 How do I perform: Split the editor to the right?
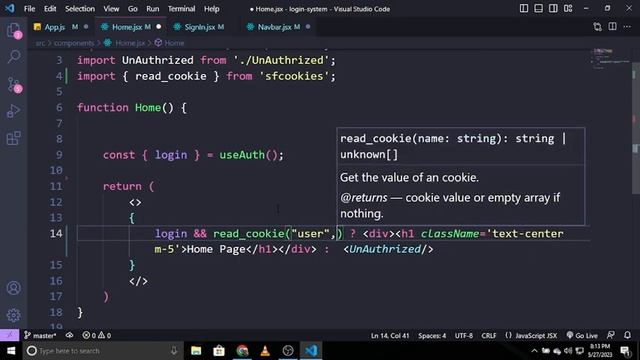(x=613, y=27)
